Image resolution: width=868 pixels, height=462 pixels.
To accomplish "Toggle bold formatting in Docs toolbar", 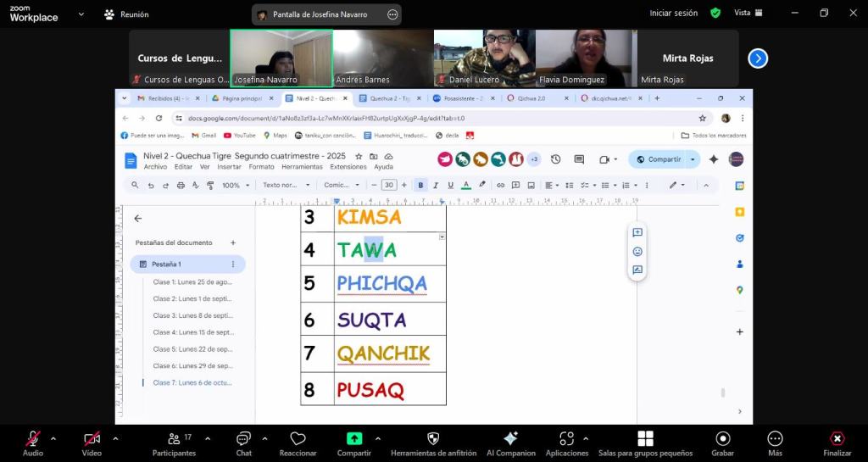I will (420, 185).
